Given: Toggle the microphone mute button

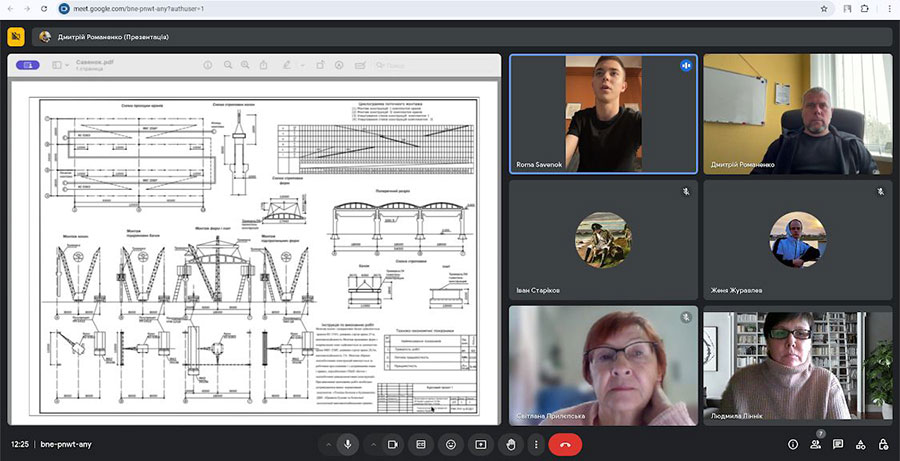Looking at the screenshot, I should [x=348, y=444].
